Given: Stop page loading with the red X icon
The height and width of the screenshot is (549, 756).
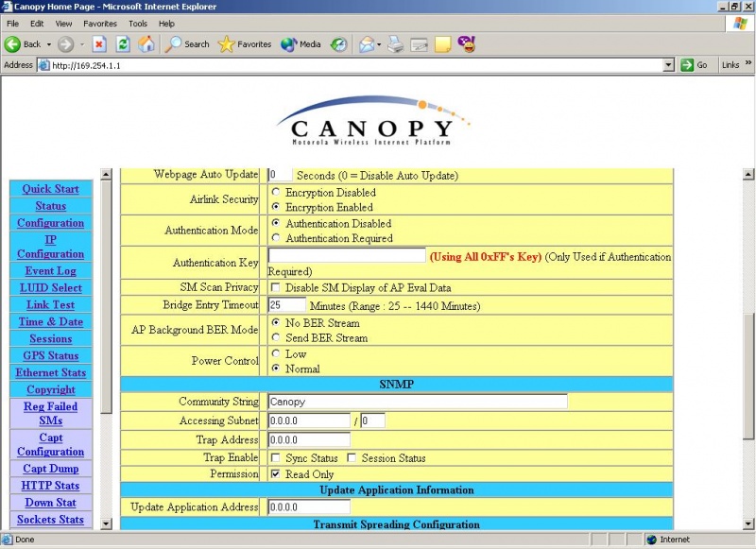Looking at the screenshot, I should tap(98, 43).
